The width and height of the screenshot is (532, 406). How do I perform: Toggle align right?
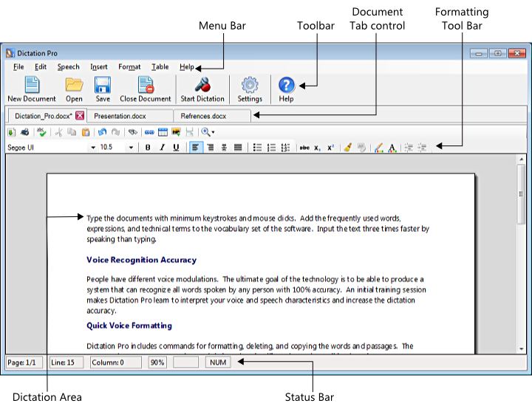point(211,148)
